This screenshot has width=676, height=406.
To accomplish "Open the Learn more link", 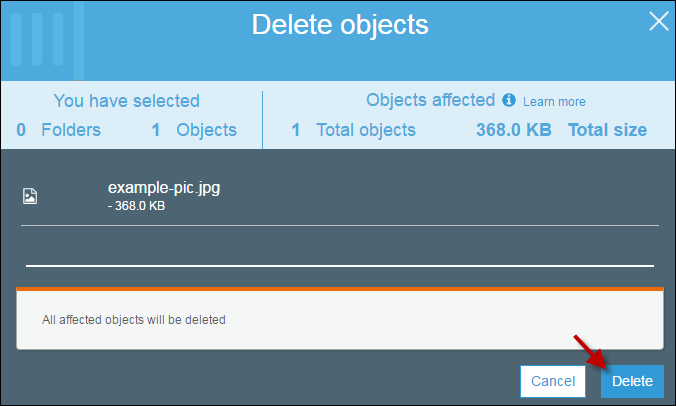I will [554, 102].
